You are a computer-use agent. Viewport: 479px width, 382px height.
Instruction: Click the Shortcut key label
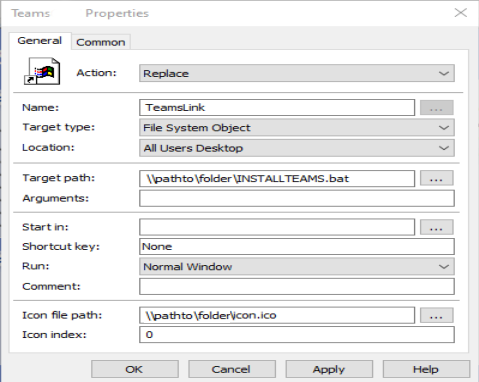[x=61, y=247]
